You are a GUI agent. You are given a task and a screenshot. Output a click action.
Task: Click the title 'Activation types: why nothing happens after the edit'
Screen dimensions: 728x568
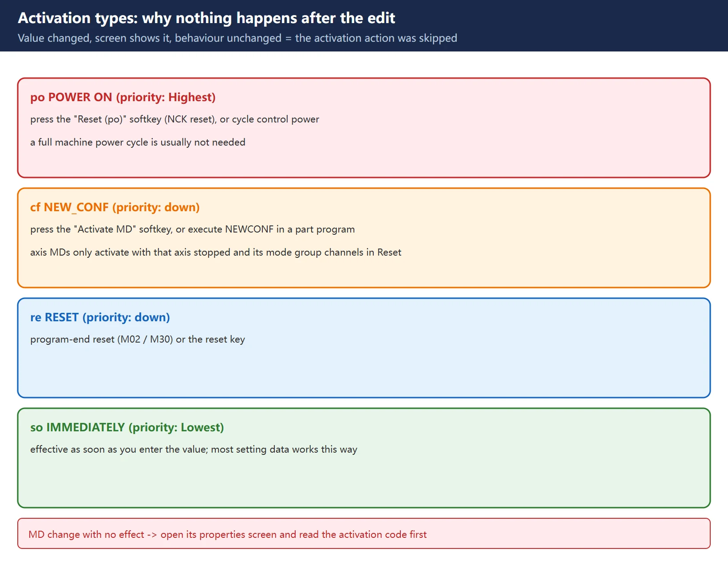coord(206,18)
